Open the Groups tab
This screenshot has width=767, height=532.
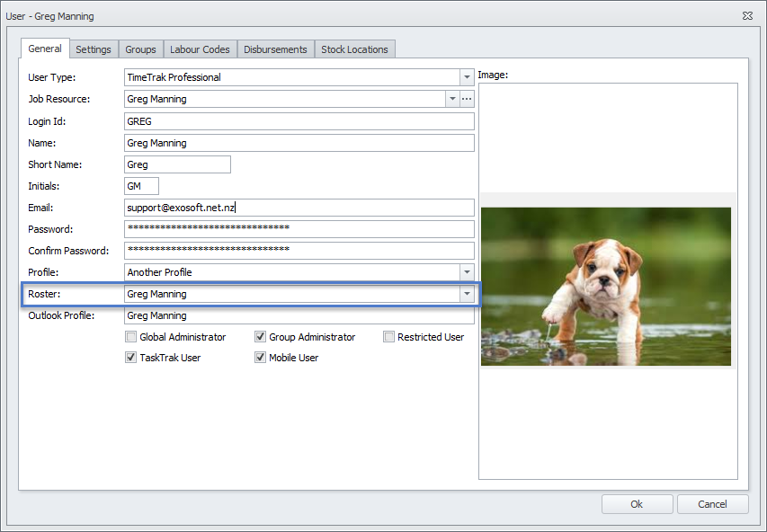click(x=140, y=49)
